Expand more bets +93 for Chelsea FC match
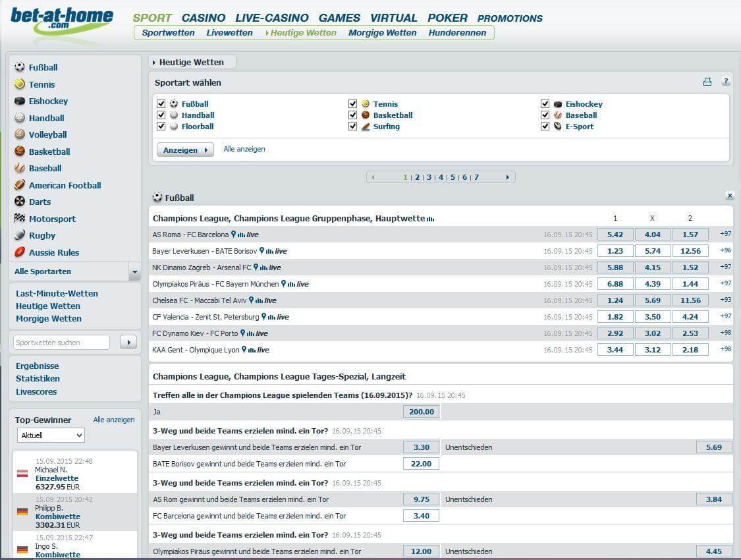 pos(725,300)
